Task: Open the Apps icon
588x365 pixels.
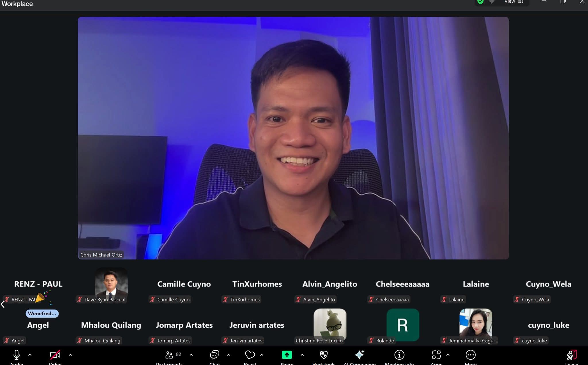Action: tap(436, 355)
